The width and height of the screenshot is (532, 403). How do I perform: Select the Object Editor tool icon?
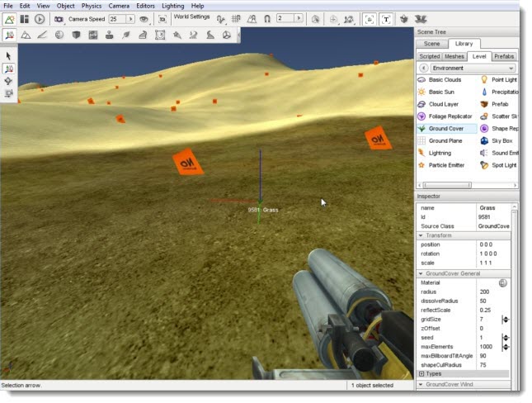tap(10, 35)
